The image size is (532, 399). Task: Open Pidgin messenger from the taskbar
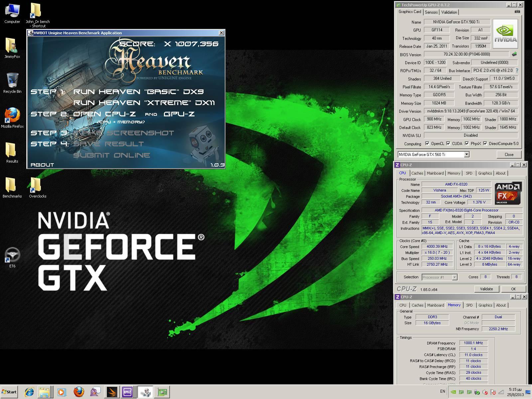(x=95, y=392)
